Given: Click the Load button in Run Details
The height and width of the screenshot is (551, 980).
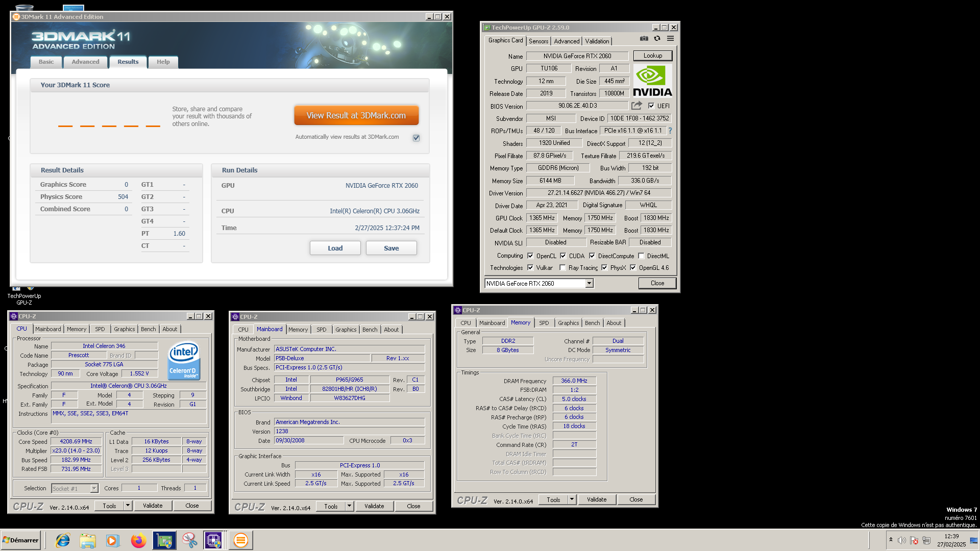Looking at the screenshot, I should coord(335,248).
